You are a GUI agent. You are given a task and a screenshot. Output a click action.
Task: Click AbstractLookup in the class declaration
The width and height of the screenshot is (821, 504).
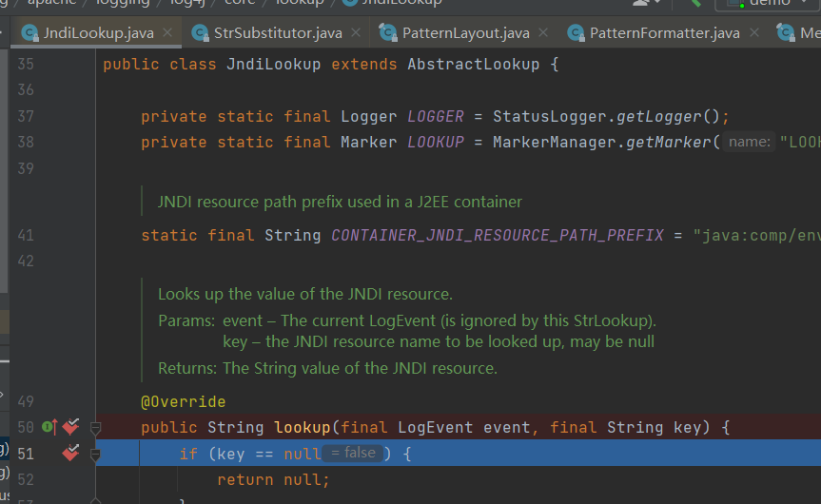tap(474, 65)
